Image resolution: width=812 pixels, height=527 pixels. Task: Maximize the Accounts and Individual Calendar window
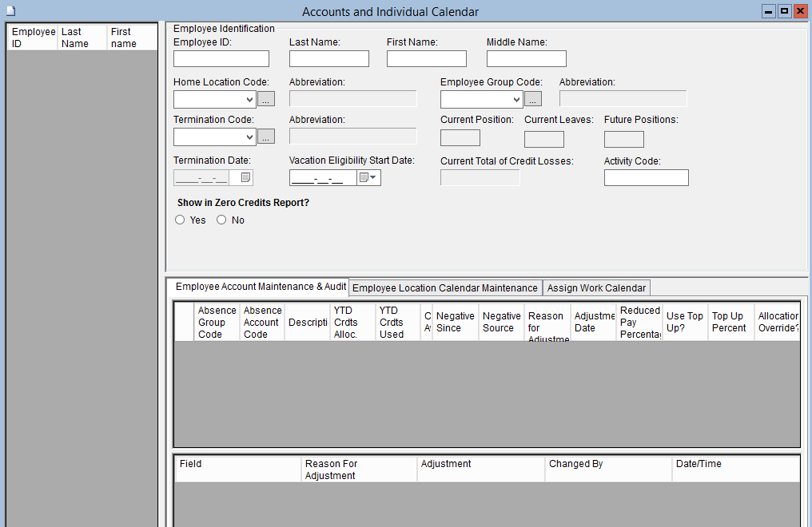[x=784, y=11]
